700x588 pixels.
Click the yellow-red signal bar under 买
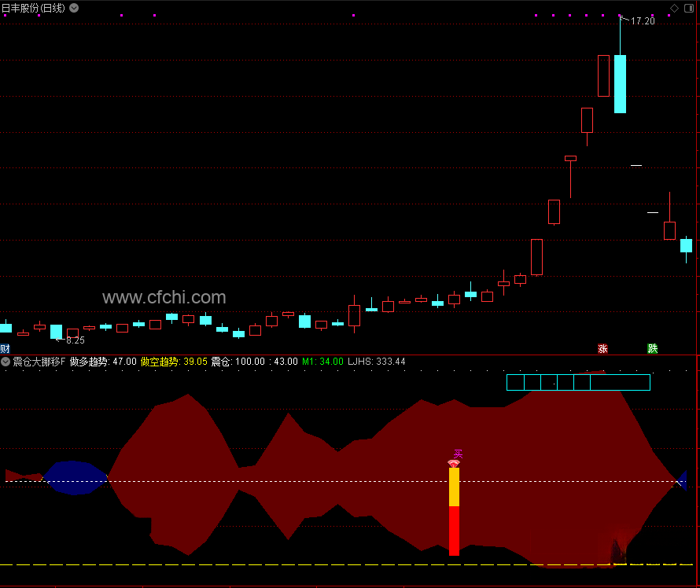454,511
